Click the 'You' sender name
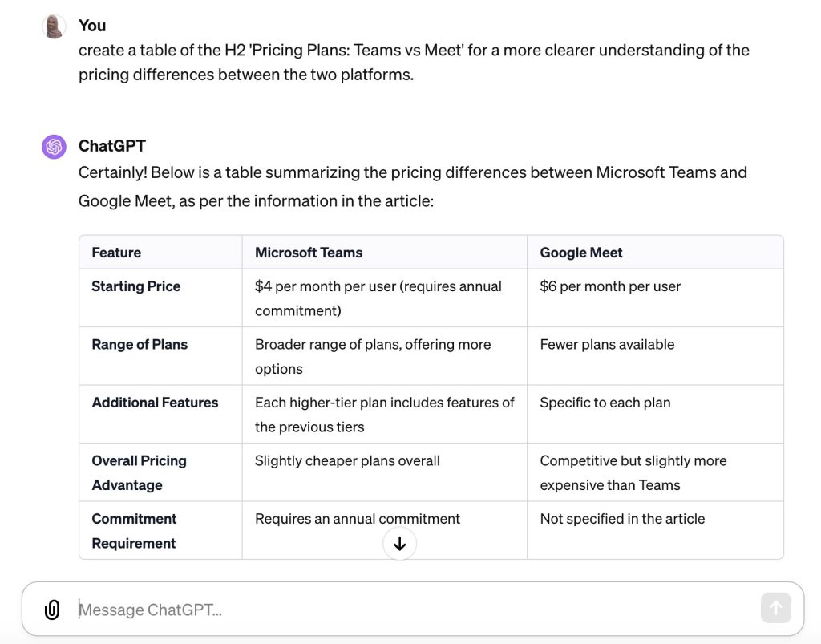 coord(92,26)
